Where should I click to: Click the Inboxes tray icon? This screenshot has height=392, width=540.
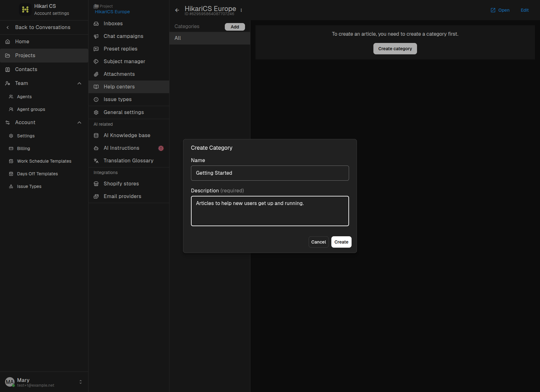coord(96,24)
